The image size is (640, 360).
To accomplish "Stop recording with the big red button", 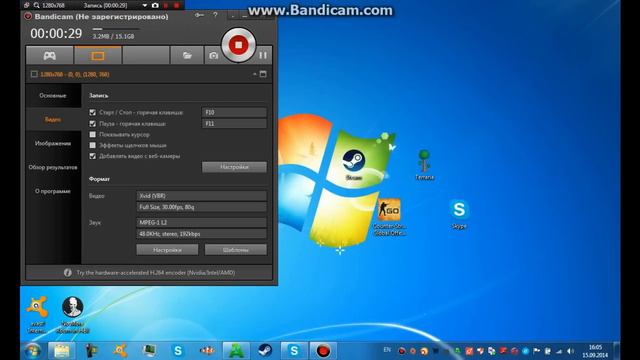I will click(x=239, y=45).
